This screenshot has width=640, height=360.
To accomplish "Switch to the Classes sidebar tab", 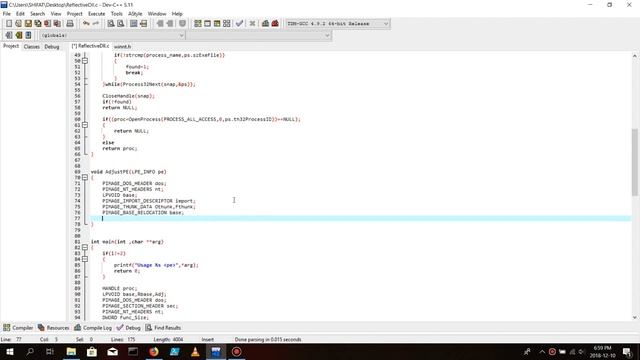I will 31,47.
